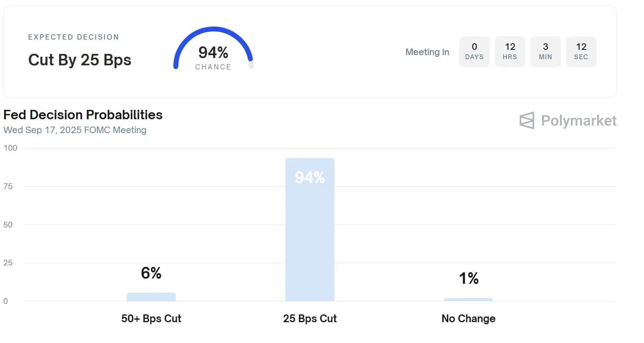Click the Meeting in label
644x343 pixels.
coord(427,52)
